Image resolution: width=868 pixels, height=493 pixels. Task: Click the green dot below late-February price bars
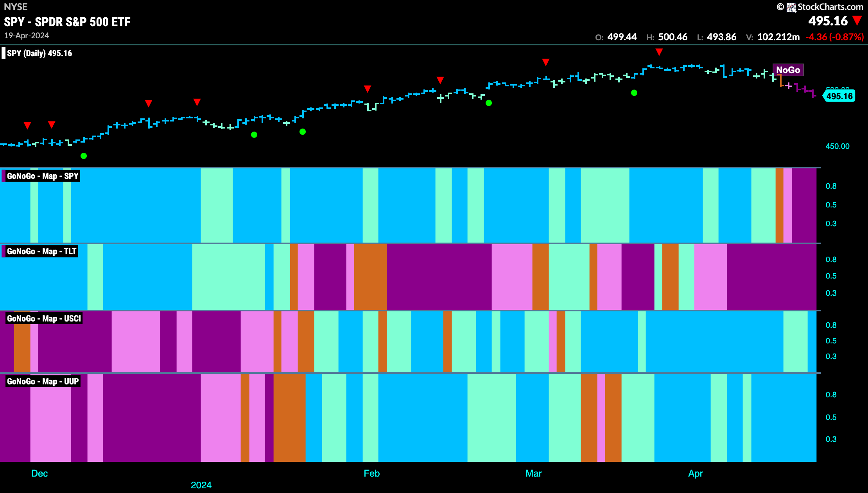(x=489, y=103)
